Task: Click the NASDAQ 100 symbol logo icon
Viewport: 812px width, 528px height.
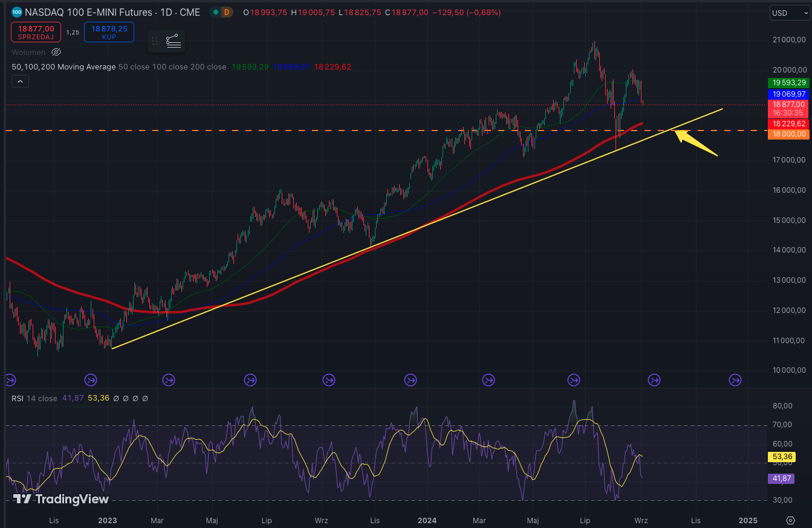Action: coord(17,12)
